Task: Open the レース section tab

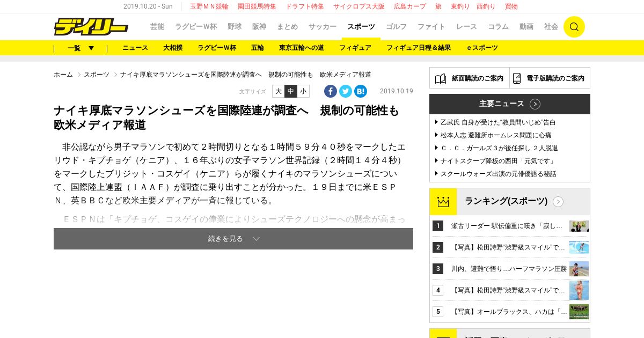Action: 466,26
